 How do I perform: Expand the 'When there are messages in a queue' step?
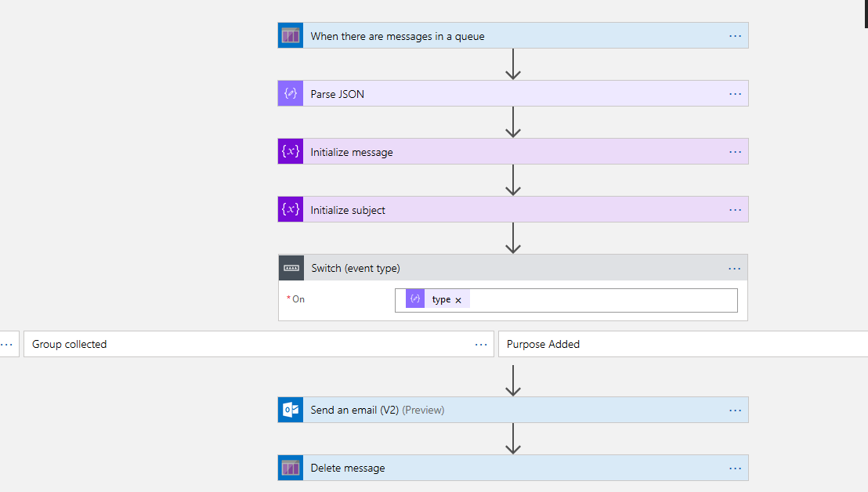click(x=513, y=35)
